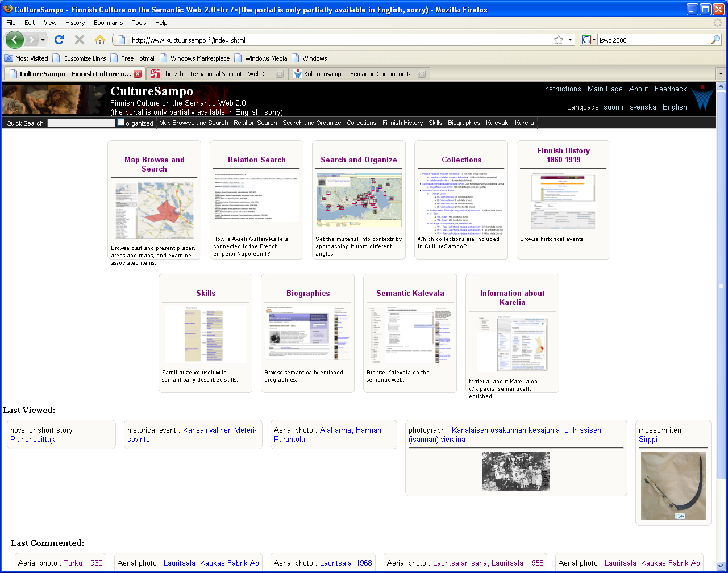Open the Search and Organize map thumbnail

click(359, 200)
